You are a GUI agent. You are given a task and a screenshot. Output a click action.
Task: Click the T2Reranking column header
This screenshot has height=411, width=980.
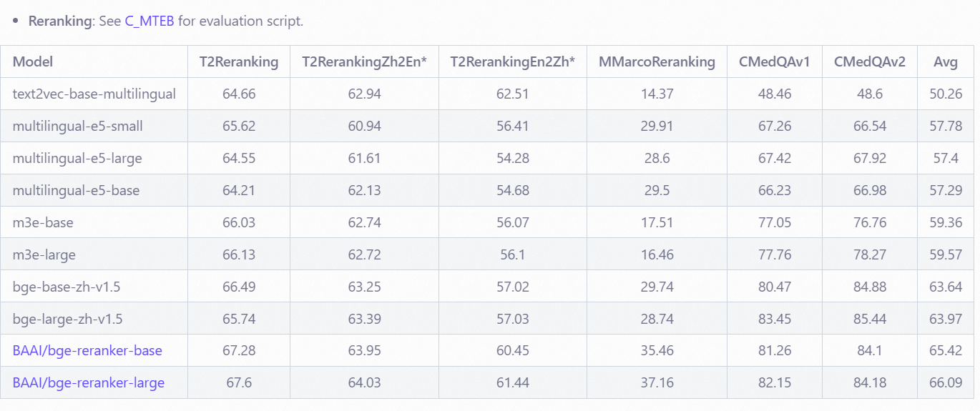point(239,61)
